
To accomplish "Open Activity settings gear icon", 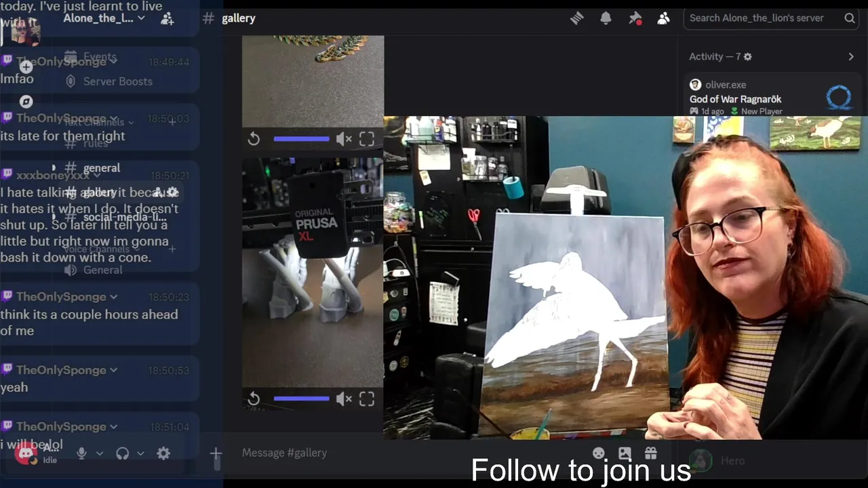I will click(747, 57).
